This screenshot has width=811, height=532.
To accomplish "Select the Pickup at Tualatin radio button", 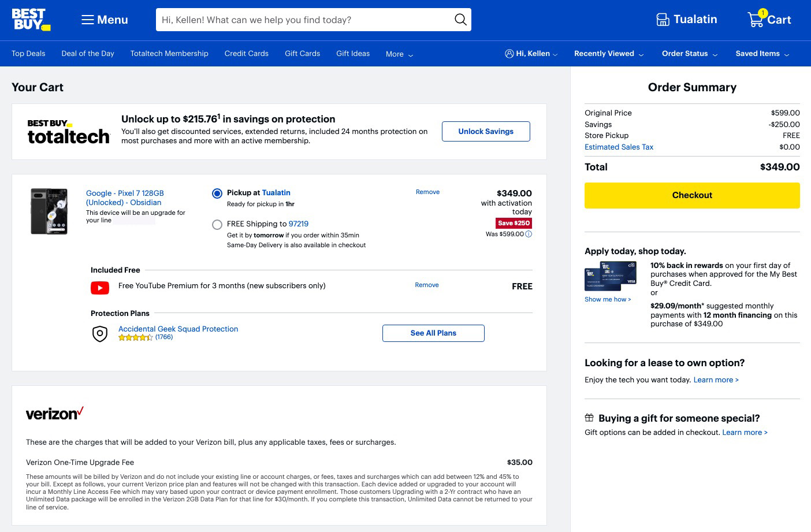I will (x=217, y=194).
